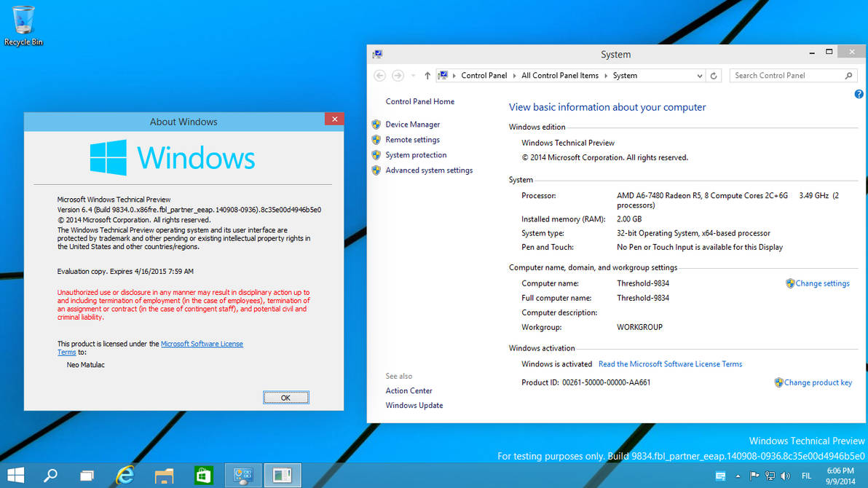Open File Explorer from the taskbar
The height and width of the screenshot is (488, 868).
164,476
